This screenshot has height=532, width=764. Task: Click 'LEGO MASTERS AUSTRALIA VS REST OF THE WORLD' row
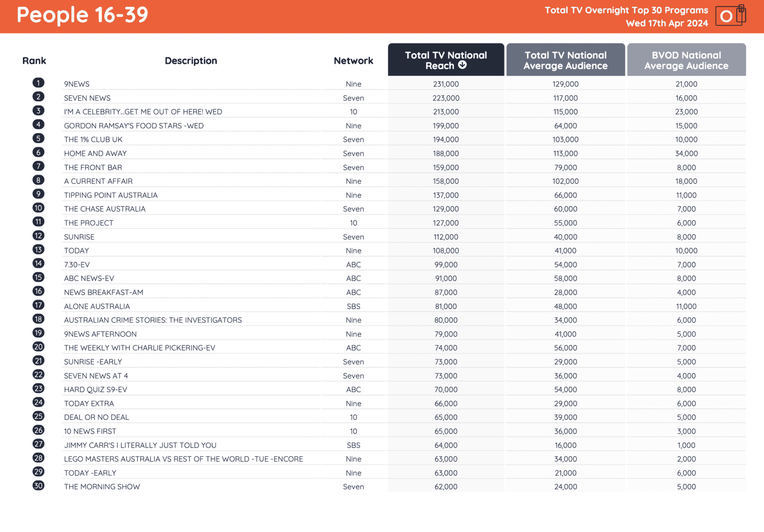[184, 459]
